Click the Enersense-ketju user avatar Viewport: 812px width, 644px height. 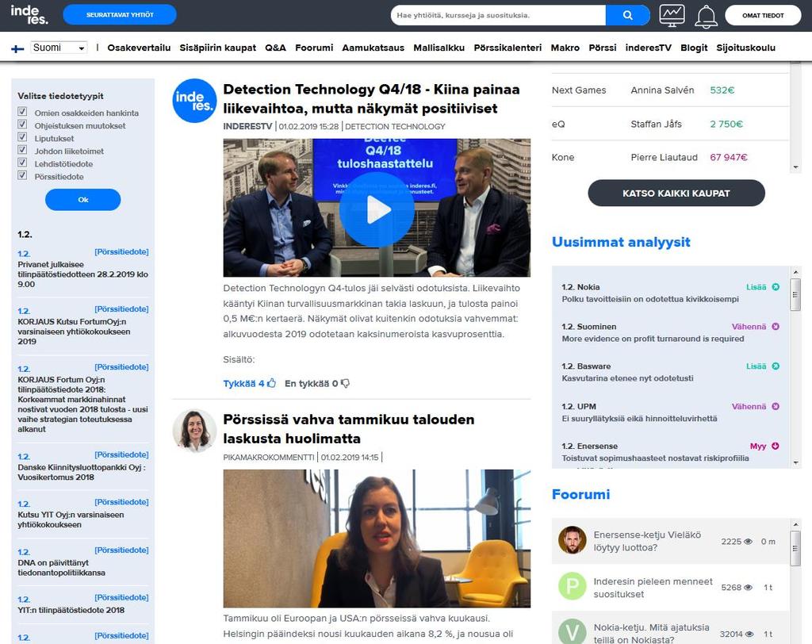(573, 540)
